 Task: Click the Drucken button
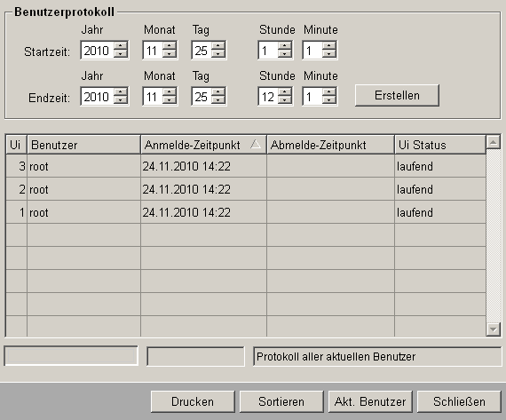point(193,401)
